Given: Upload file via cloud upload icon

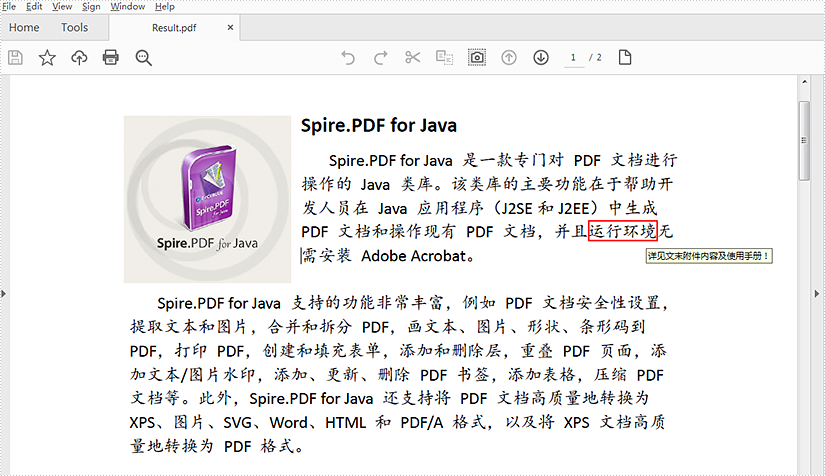Looking at the screenshot, I should coord(79,57).
